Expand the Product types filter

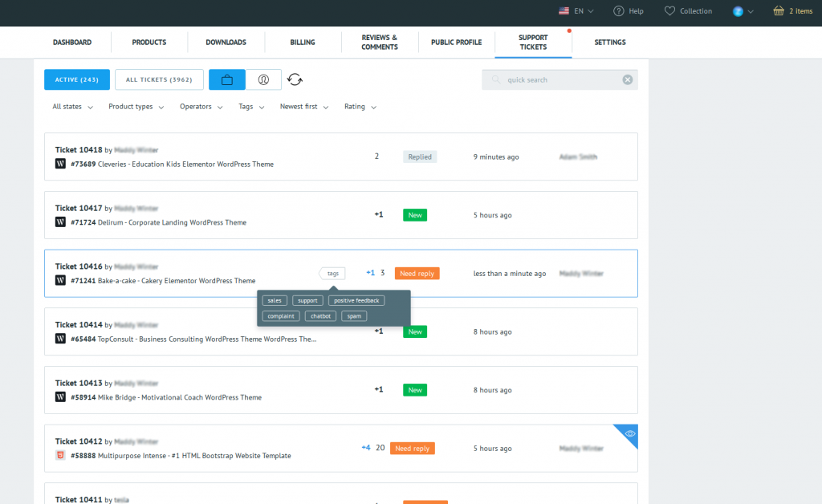pos(136,107)
